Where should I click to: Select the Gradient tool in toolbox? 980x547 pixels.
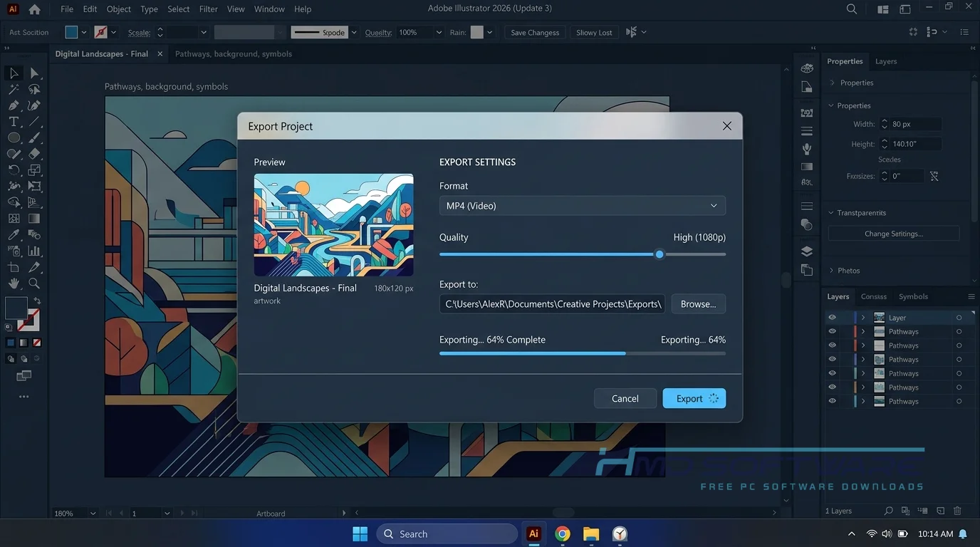coord(34,219)
